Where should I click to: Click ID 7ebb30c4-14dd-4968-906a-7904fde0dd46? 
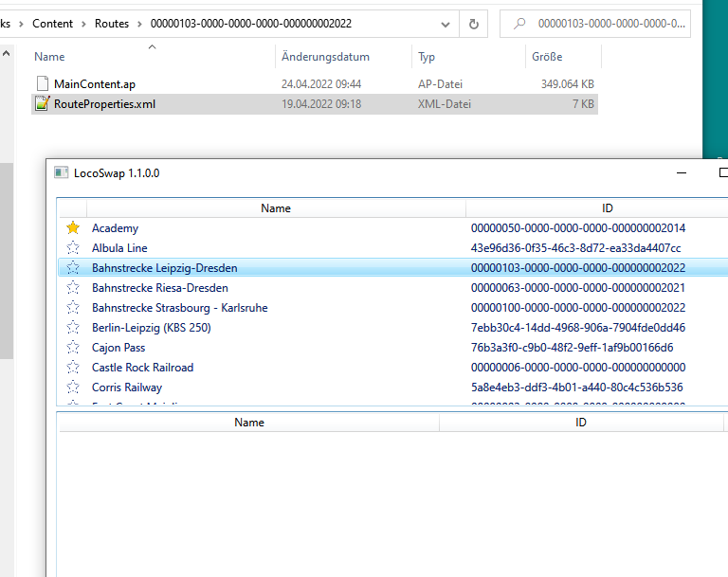point(578,328)
